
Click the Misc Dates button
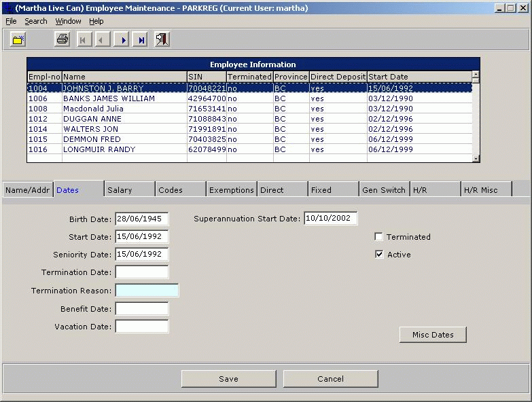[x=433, y=335]
